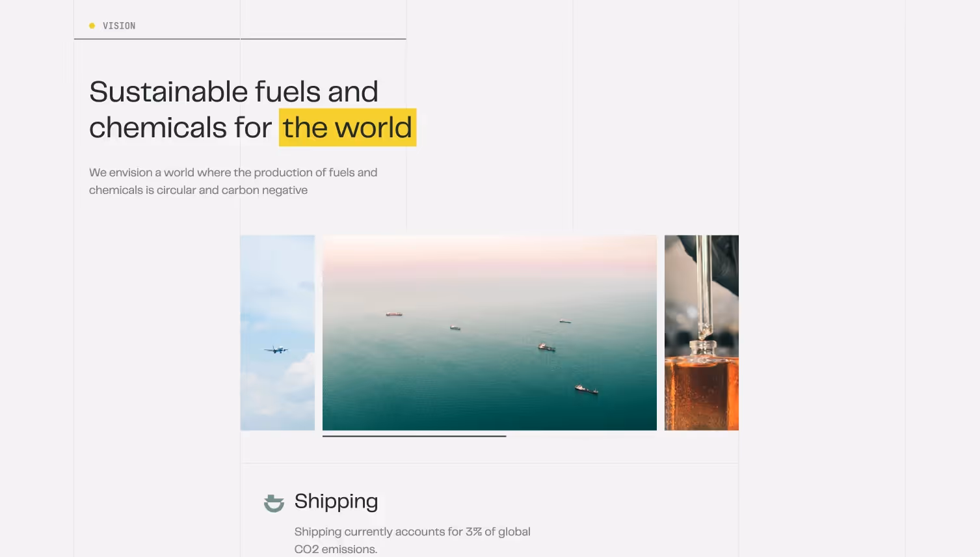Click the underline beneath the VISION label
Screen dimensions: 980x557
click(240, 39)
